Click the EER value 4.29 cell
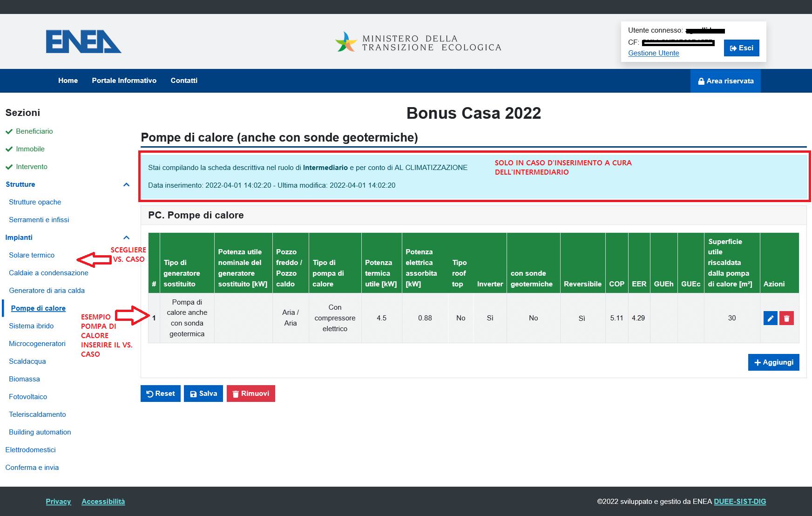This screenshot has height=516, width=812. point(639,318)
